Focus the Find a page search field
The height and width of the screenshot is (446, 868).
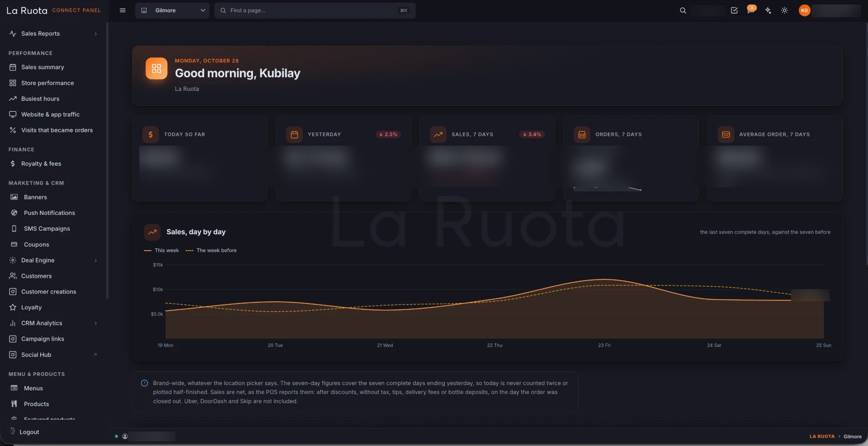tap(315, 10)
